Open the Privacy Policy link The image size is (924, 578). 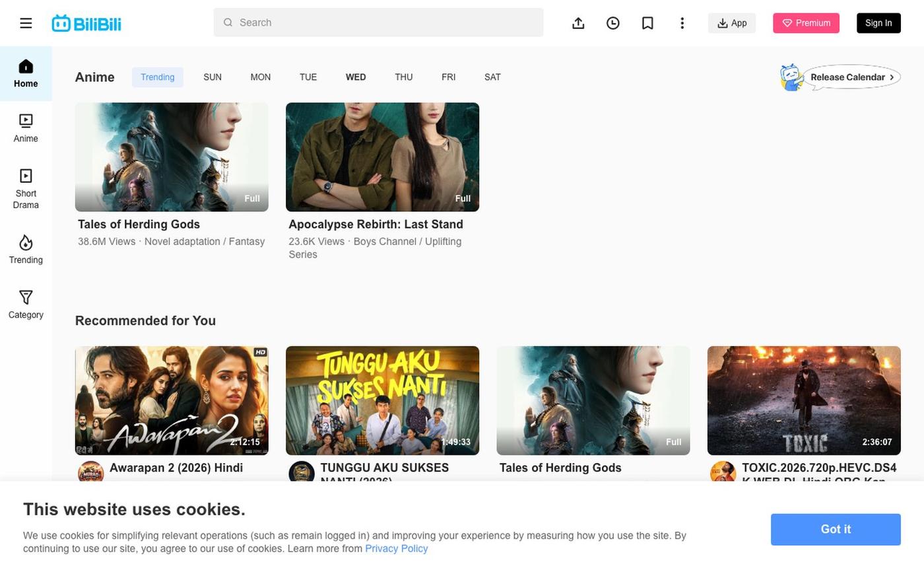[397, 549]
